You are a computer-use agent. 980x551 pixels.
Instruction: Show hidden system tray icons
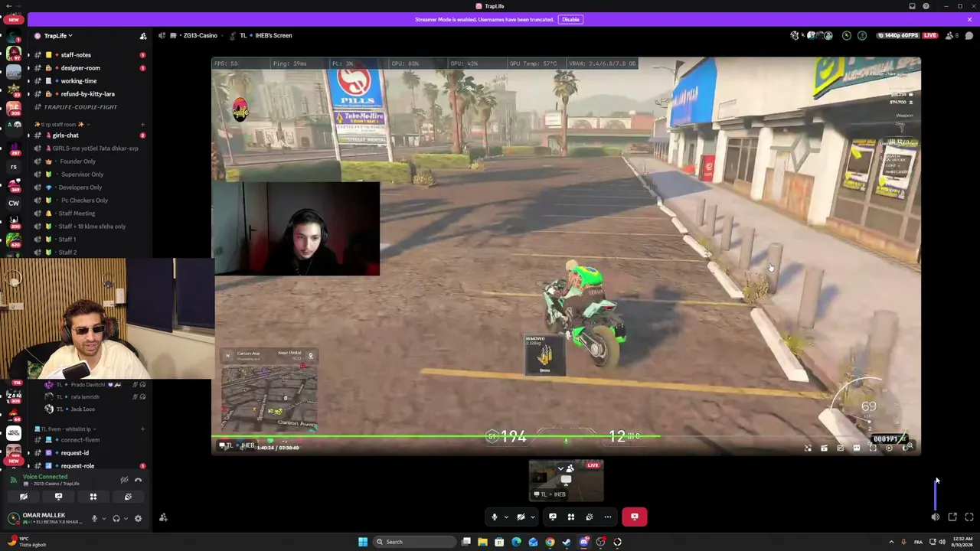[890, 542]
